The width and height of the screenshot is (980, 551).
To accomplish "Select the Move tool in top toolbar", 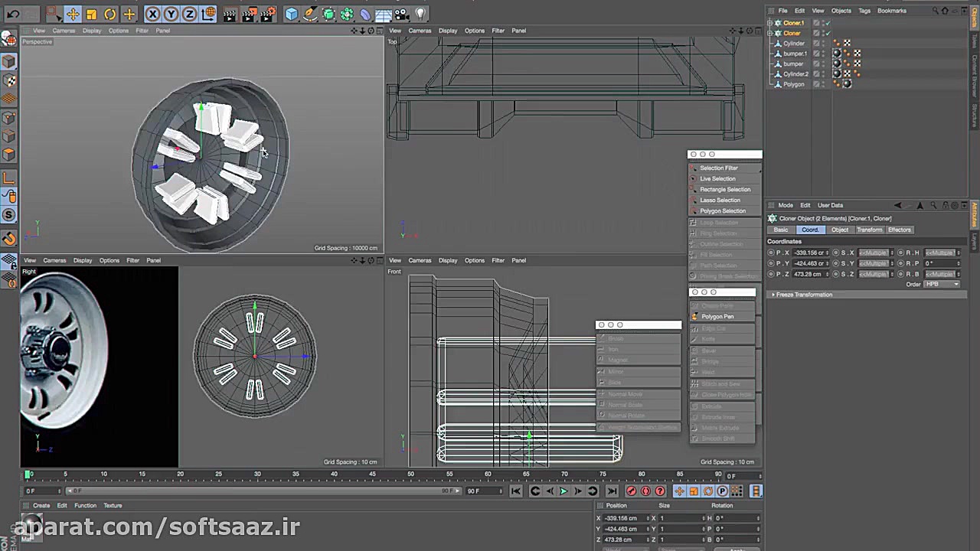I will point(73,14).
